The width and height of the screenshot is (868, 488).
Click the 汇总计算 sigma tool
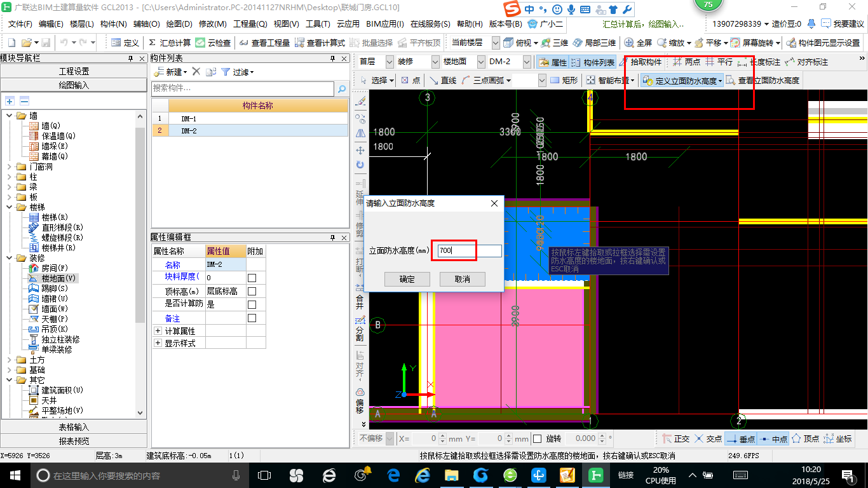[169, 43]
